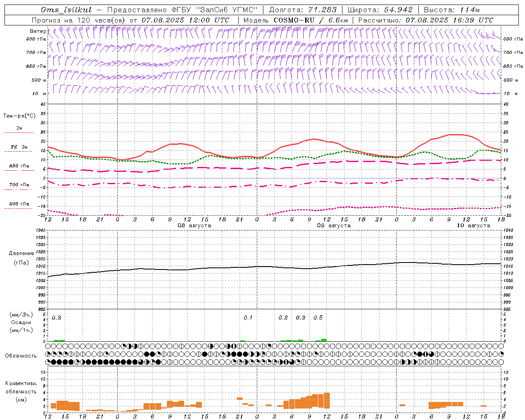Screen dimensions: 525x420
Task: Select the Широта: 54.942 value
Action: [380, 10]
